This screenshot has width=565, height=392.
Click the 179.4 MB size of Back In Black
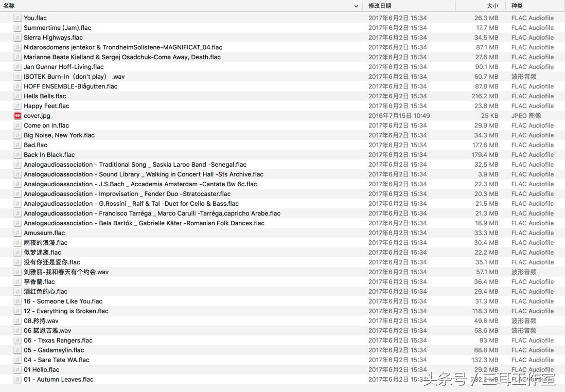click(485, 154)
